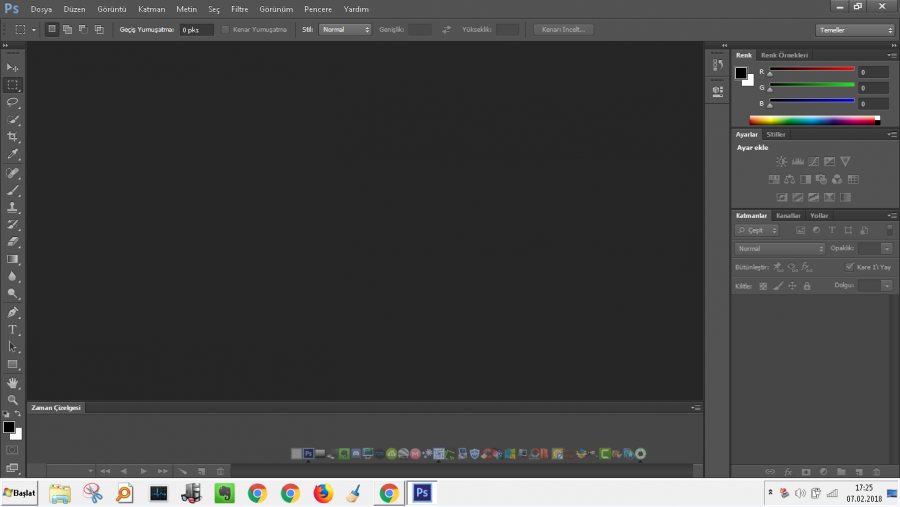Click the Kenarı İncelt button

tap(563, 30)
